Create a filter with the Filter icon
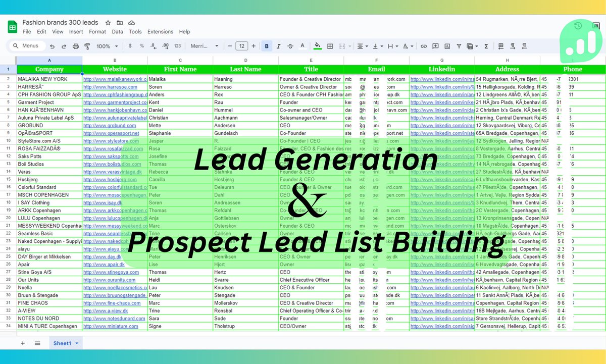Image resolution: width=606 pixels, height=364 pixels. (459, 46)
